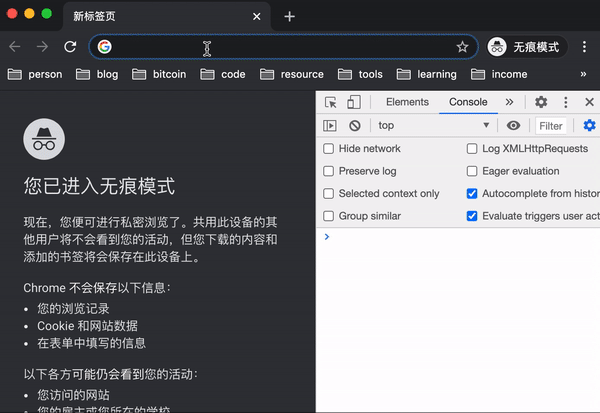Open the code bookmark folder

click(x=223, y=74)
